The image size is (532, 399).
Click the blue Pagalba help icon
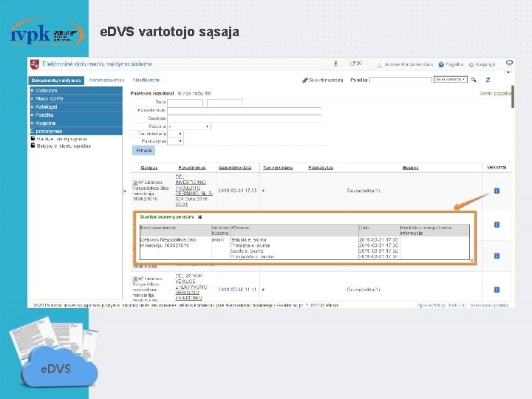point(441,64)
